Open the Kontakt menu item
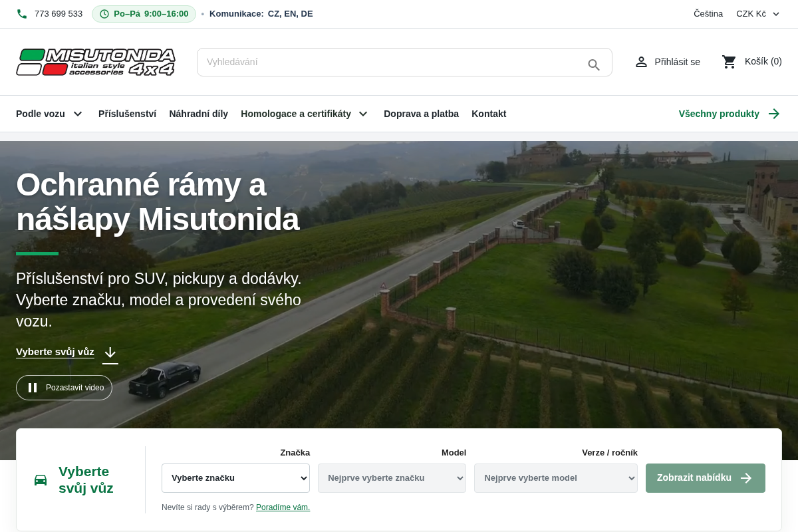The height and width of the screenshot is (532, 798). 489,114
